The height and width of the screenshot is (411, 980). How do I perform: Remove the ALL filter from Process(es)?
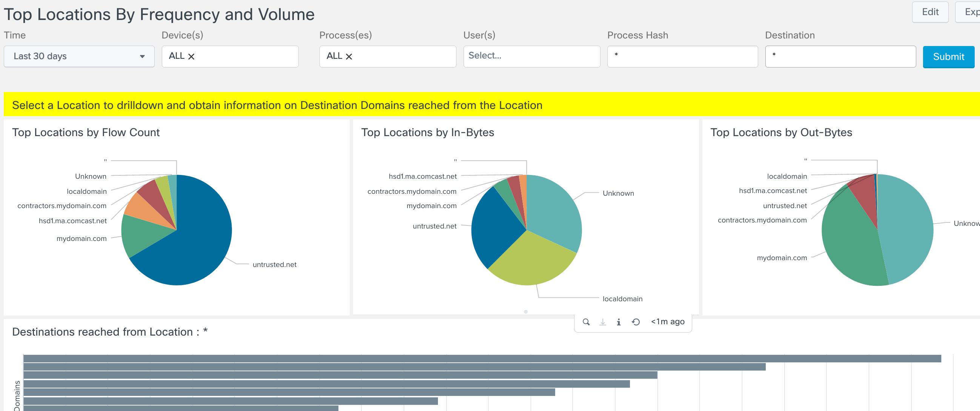[350, 56]
